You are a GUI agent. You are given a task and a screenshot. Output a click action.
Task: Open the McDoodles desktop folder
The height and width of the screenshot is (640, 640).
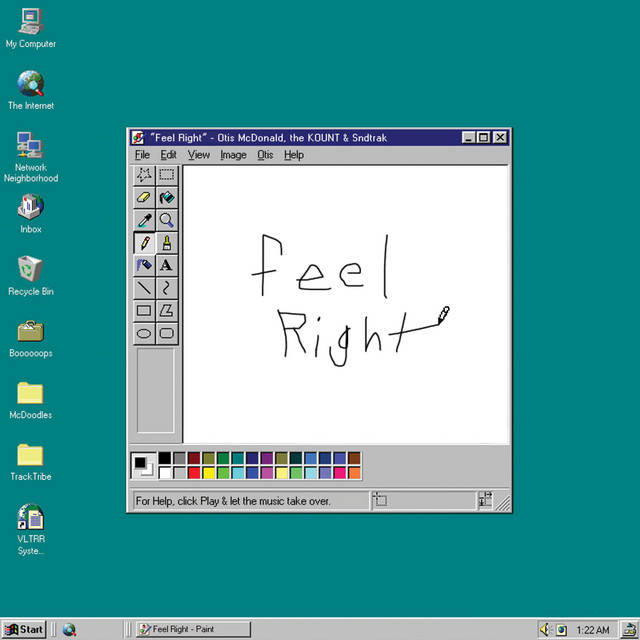coord(31,400)
